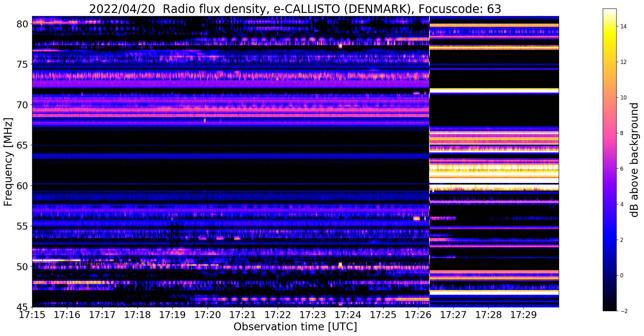Click the 'Frequency [MHz]' y-axis label
Image resolution: width=644 pixels, height=336 pixels.
coord(8,162)
